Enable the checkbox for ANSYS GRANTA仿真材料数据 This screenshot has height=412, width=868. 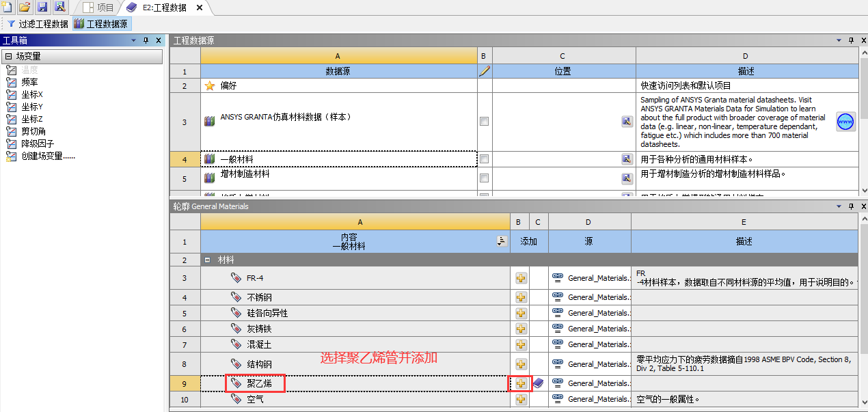[x=483, y=122]
